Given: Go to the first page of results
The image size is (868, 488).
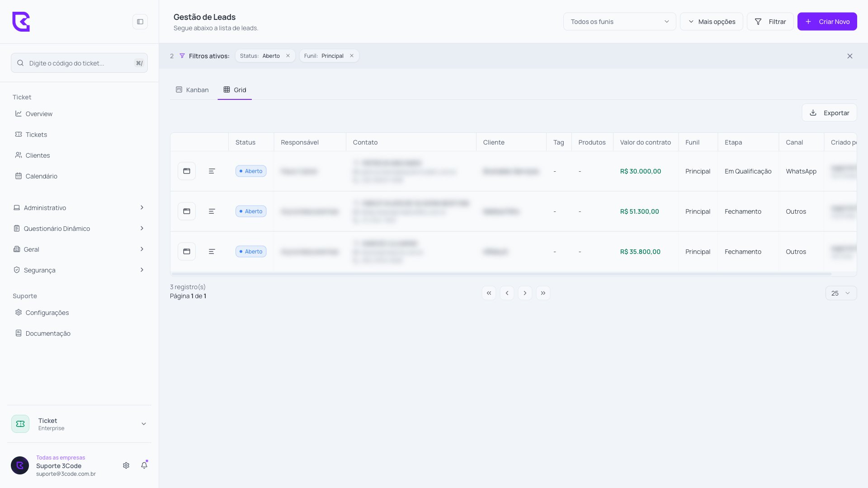Looking at the screenshot, I should point(489,293).
